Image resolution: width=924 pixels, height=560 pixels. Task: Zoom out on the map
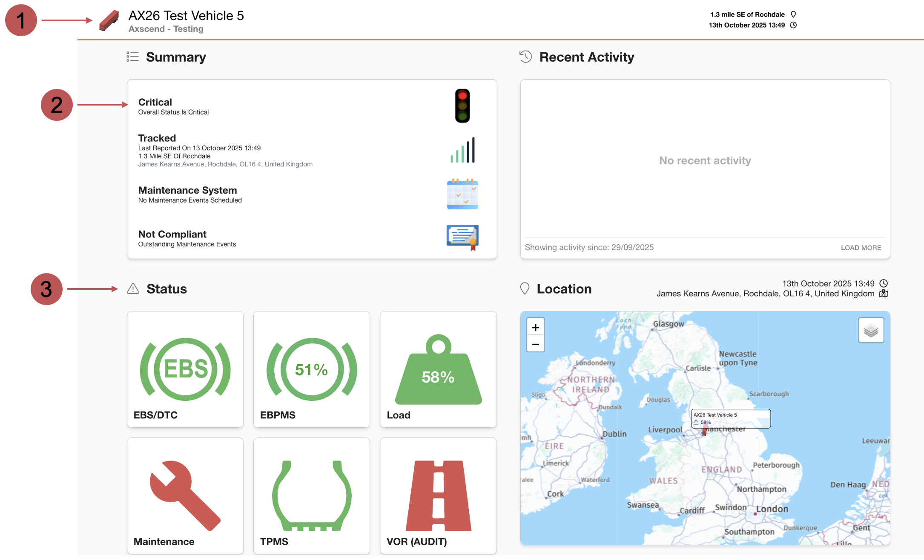pos(535,344)
